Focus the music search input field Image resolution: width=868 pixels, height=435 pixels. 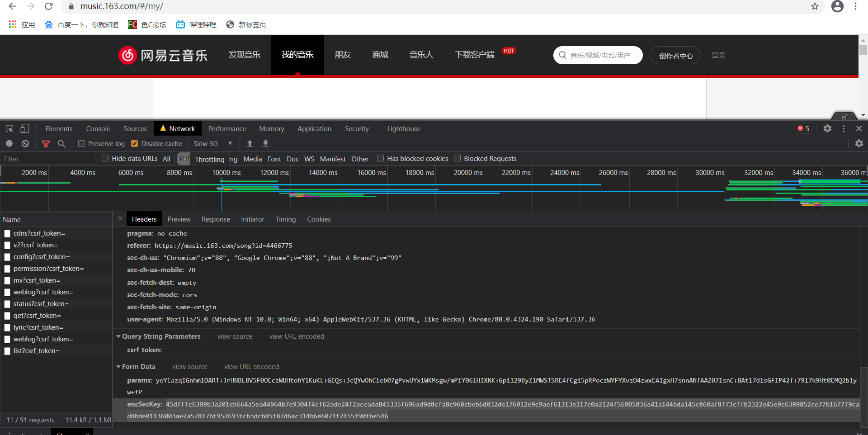click(598, 55)
